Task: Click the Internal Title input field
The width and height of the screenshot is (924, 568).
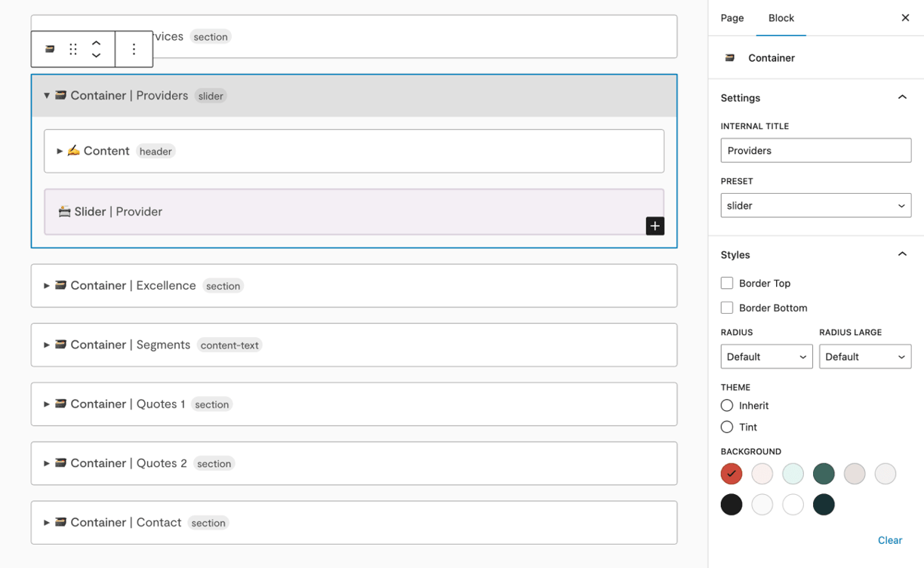Action: 816,150
